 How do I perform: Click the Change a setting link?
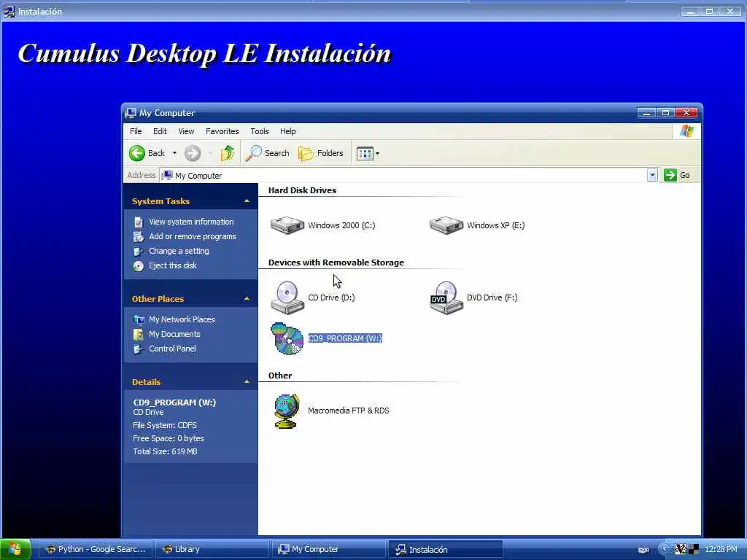tap(179, 251)
